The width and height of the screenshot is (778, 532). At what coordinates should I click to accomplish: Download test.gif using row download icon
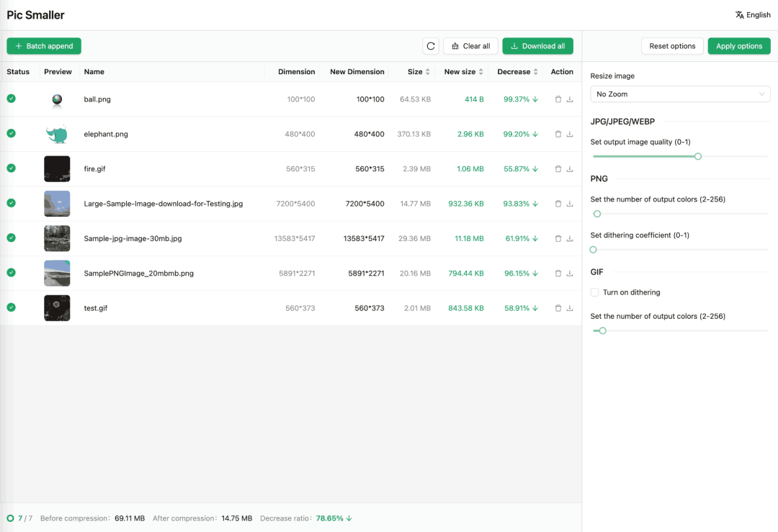(x=570, y=308)
